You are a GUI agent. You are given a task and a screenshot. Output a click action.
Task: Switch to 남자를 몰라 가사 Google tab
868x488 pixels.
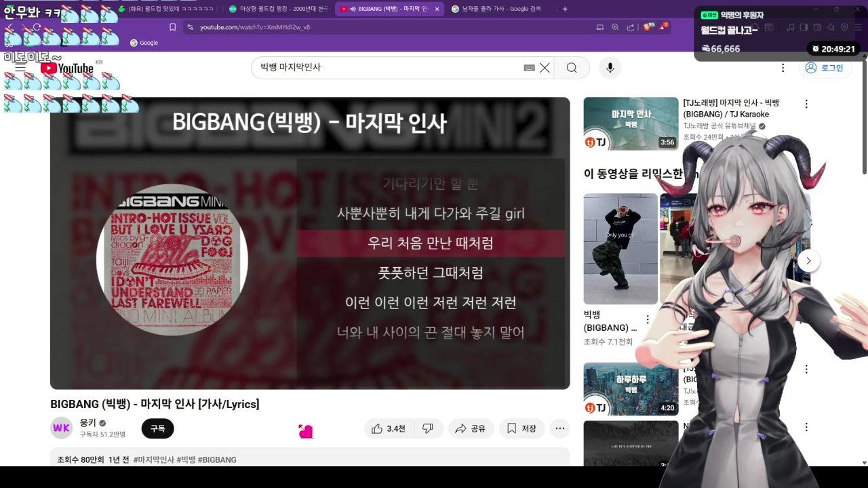[x=500, y=9]
